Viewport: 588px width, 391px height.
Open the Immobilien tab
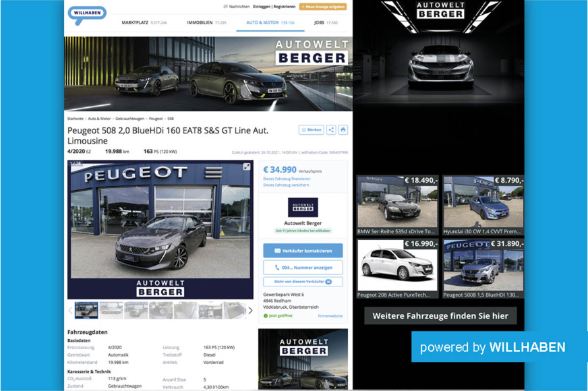206,22
